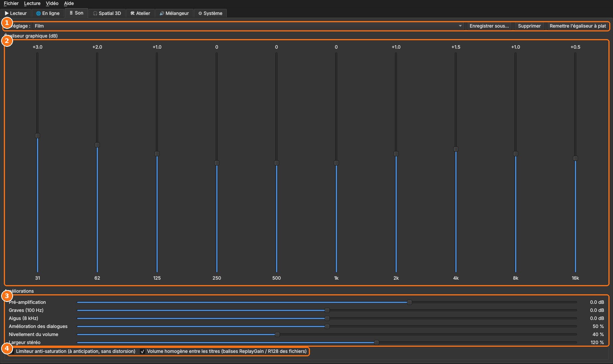The image size is (613, 364).
Task: Switch to the Lecteur tab
Action: coord(16,13)
